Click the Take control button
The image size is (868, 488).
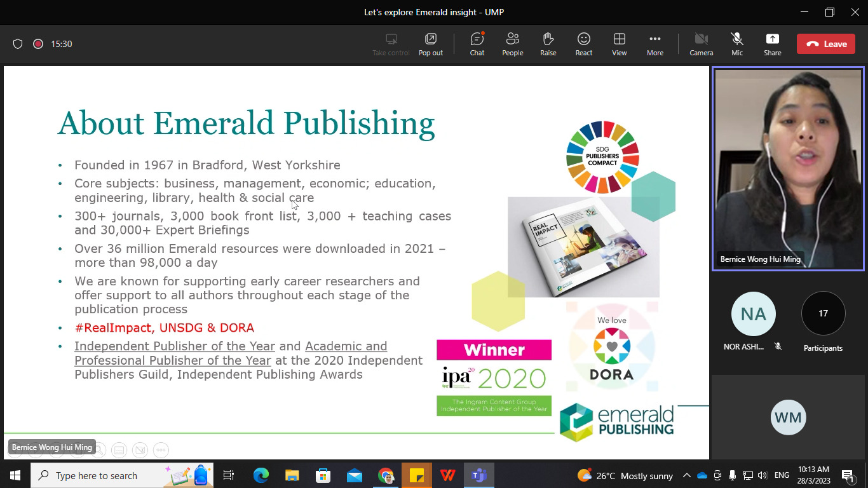click(x=391, y=44)
